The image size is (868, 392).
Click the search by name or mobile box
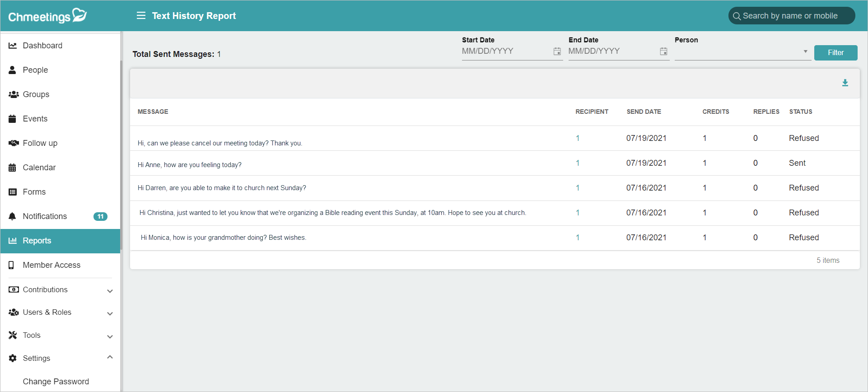point(791,16)
